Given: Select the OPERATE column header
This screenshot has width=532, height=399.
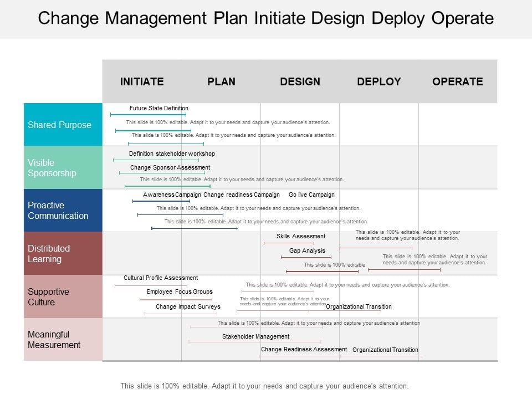Looking at the screenshot, I should click(457, 81).
